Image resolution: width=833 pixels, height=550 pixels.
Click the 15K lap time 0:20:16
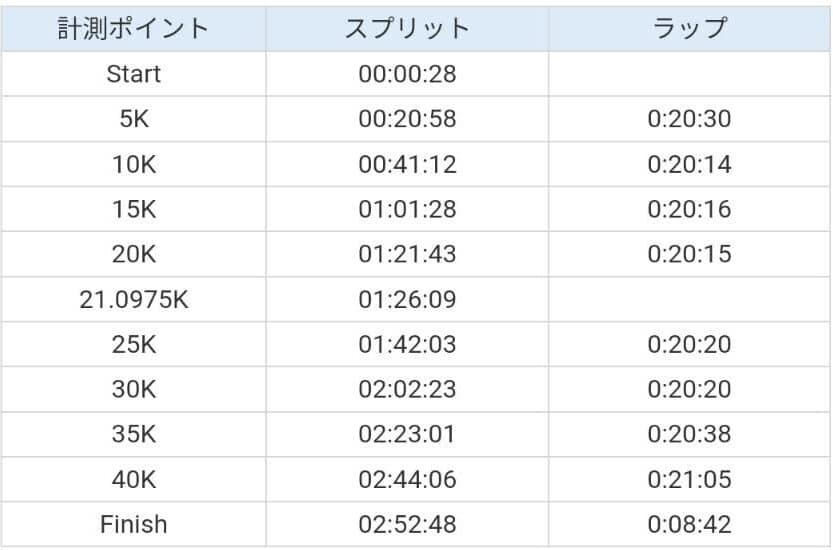[x=689, y=209]
